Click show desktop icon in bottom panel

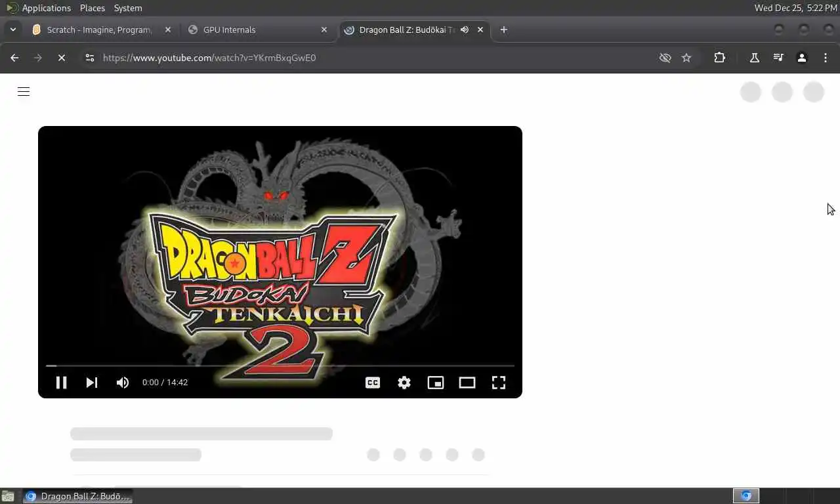(8, 496)
